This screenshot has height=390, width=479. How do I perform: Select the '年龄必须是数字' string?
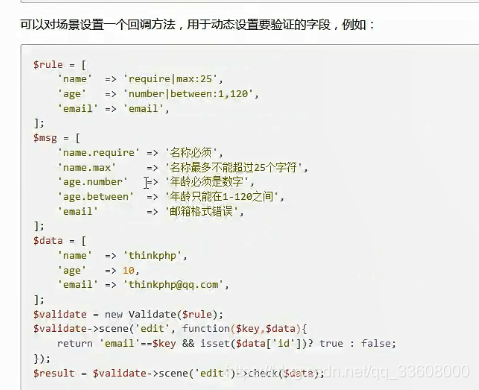[207, 182]
